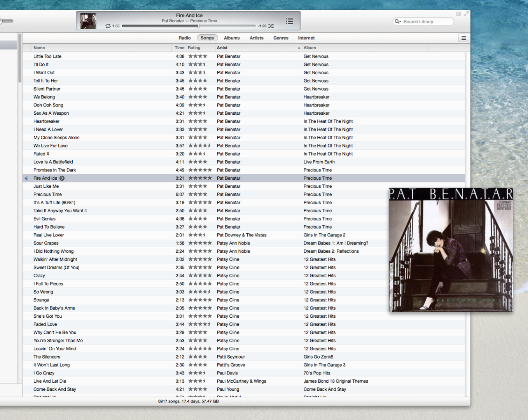Focus the Search Library field

coord(423,21)
